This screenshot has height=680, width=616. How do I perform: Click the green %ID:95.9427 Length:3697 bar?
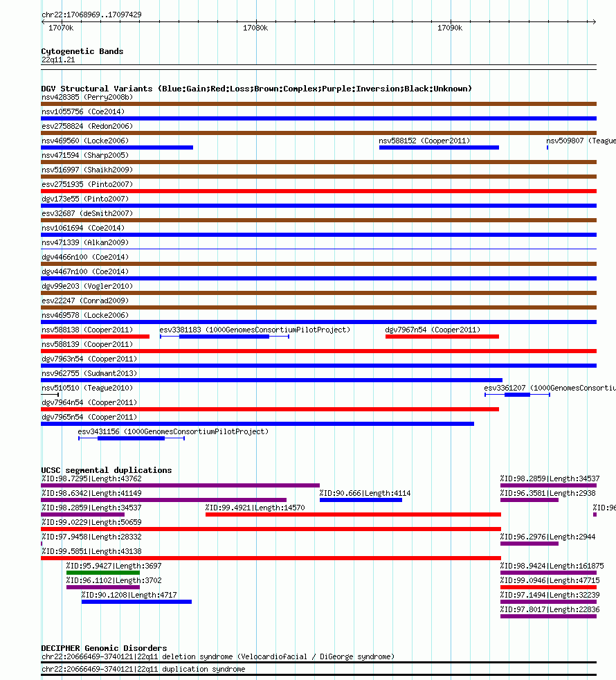pyautogui.click(x=103, y=573)
